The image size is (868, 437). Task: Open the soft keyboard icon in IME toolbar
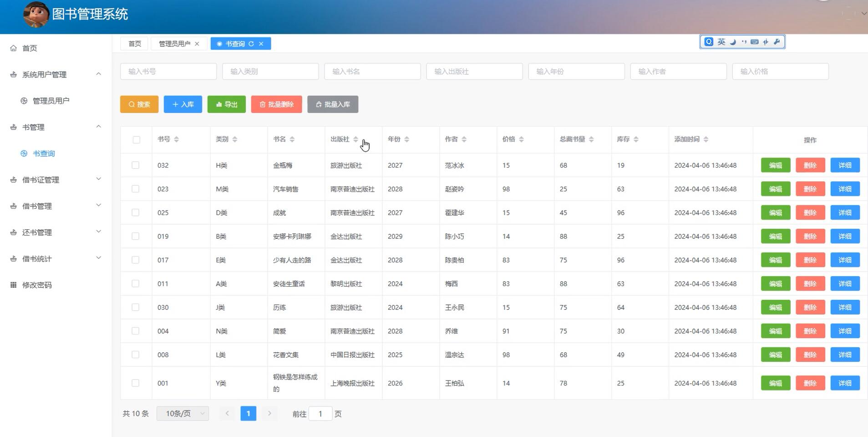[x=755, y=42]
